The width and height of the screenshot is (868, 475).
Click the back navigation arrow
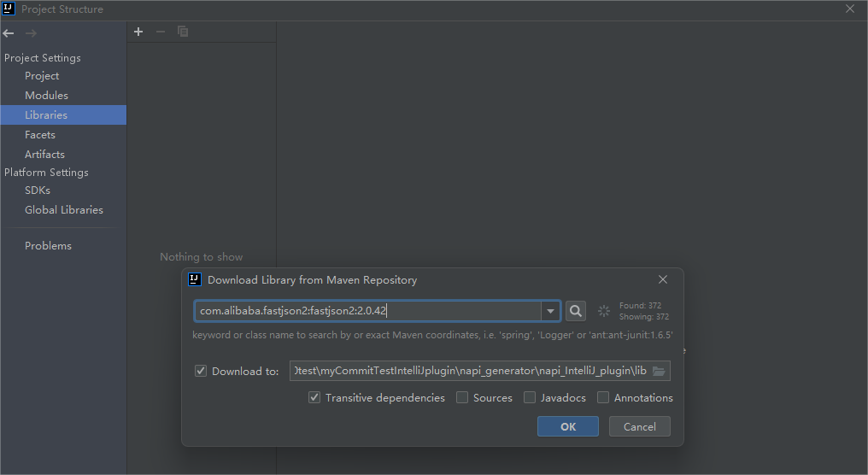(9, 33)
